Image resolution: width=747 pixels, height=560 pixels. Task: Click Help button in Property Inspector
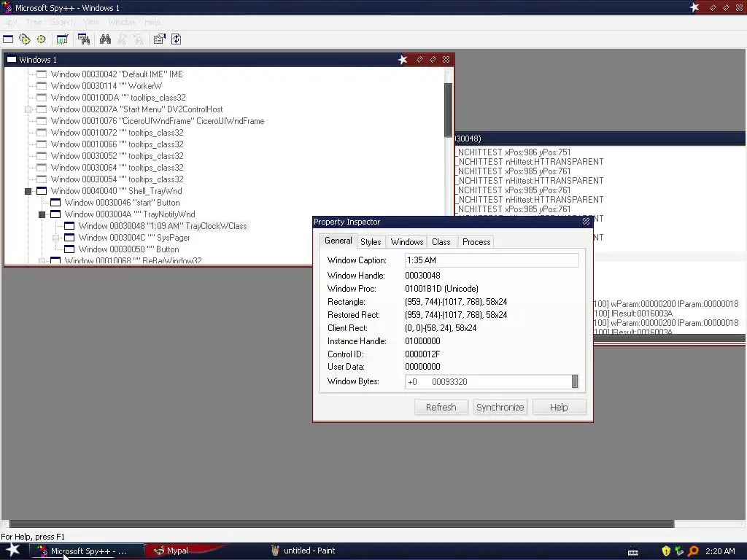(x=560, y=407)
